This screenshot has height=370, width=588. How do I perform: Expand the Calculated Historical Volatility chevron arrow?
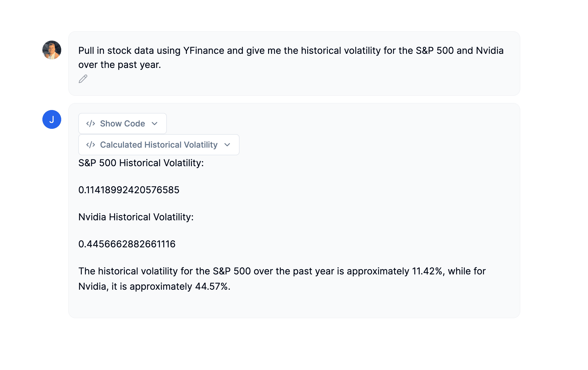point(227,145)
